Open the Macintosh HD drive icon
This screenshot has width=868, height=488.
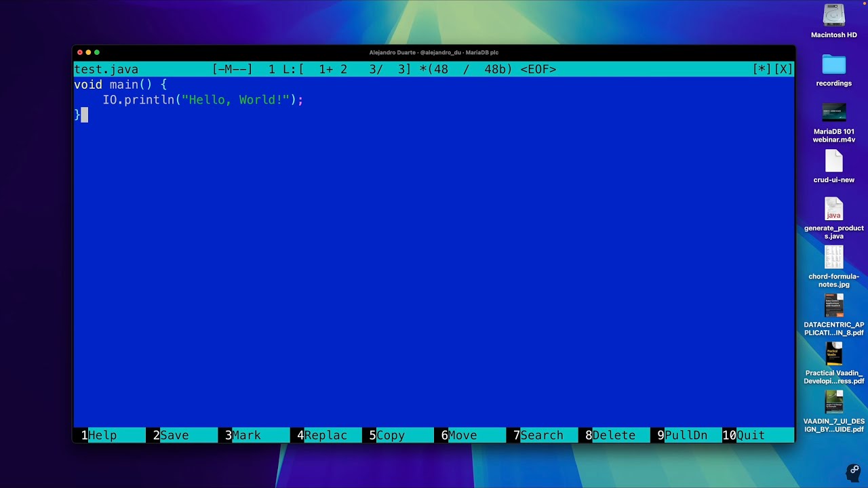tap(834, 16)
